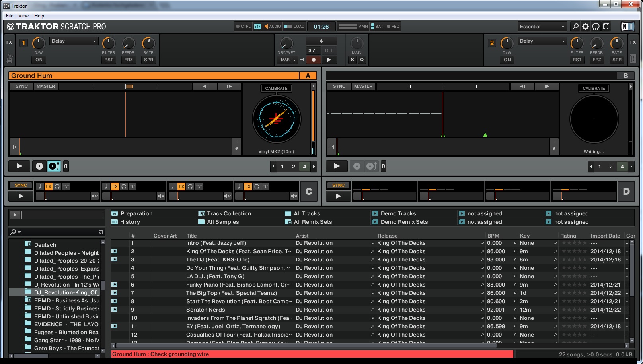
Task: Open the File menu
Action: pos(10,16)
